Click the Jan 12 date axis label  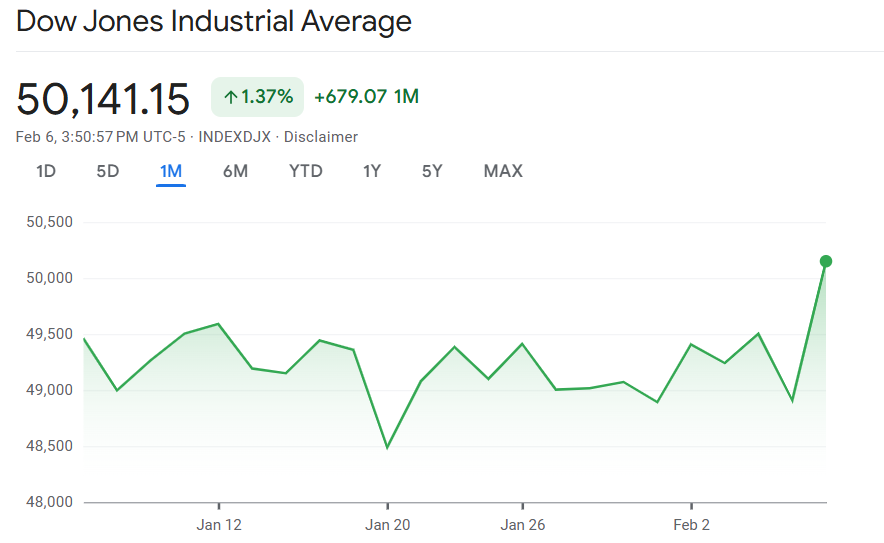point(219,525)
